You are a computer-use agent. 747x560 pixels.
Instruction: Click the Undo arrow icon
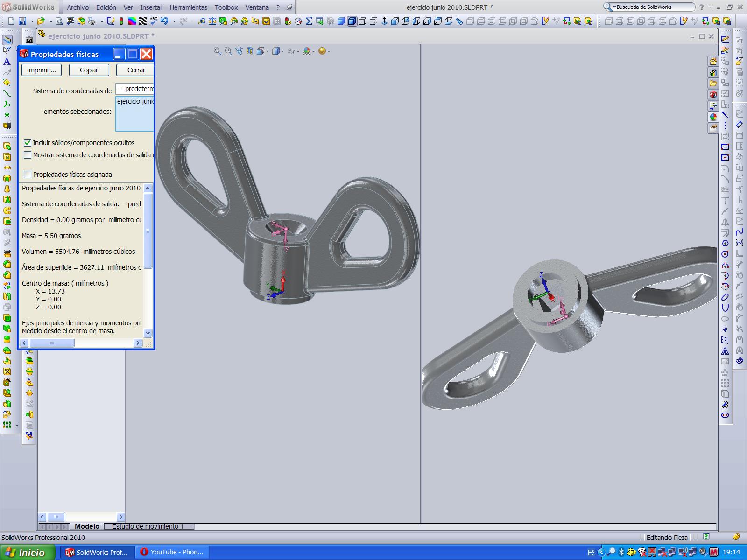[x=164, y=21]
